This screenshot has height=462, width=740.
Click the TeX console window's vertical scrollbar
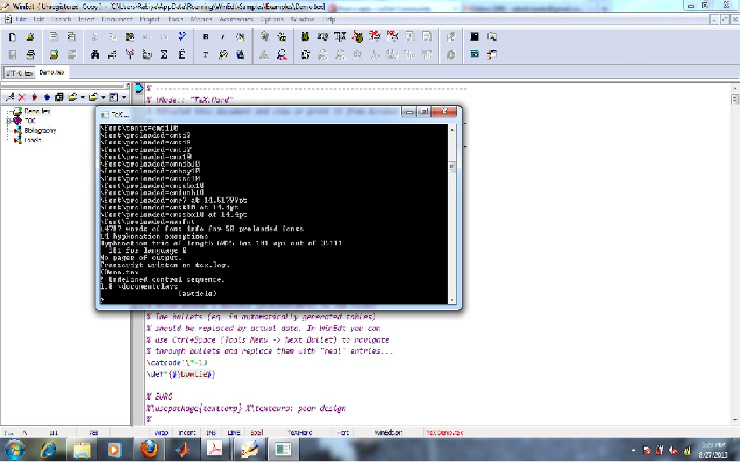452,214
